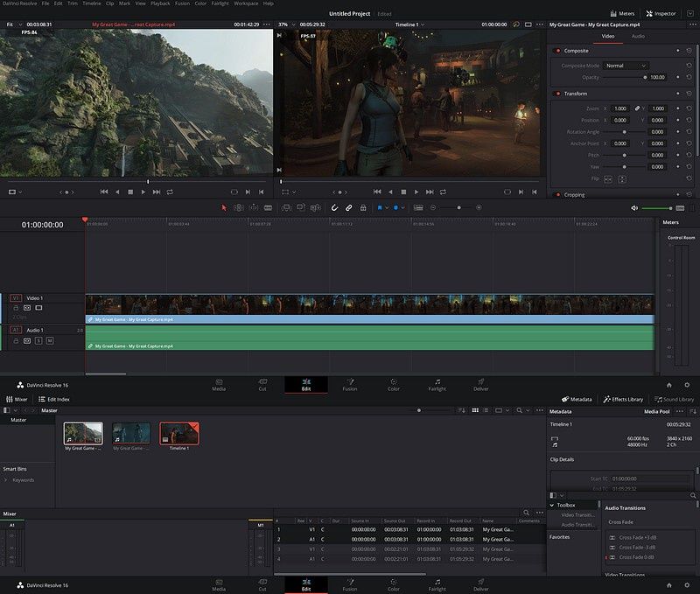Screen dimensions: 700x594
Task: Click Mark In icon in source viewer
Action: pyautogui.click(x=248, y=192)
